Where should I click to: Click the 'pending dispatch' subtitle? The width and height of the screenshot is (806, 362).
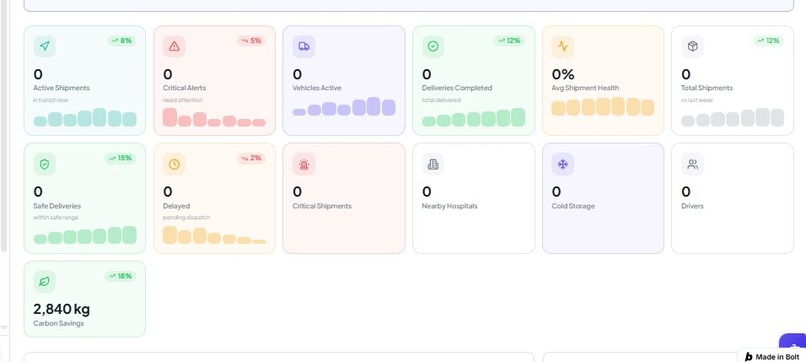[x=186, y=218]
